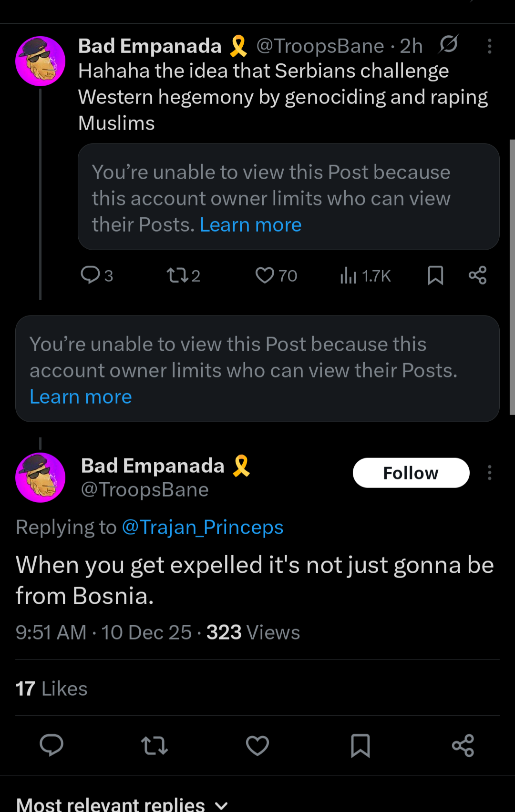Like the post with 70 likes

click(265, 275)
